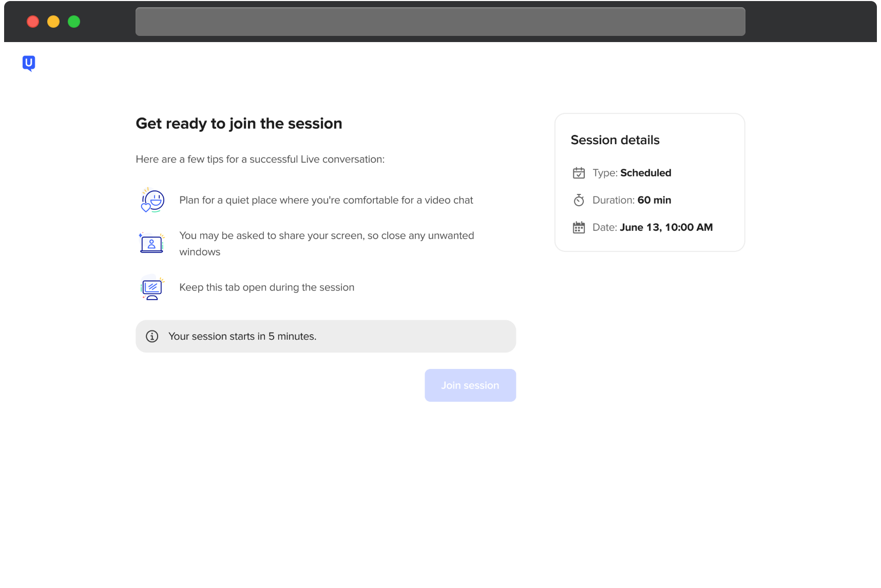
Task: Click the info icon in session notice
Action: pyautogui.click(x=152, y=336)
